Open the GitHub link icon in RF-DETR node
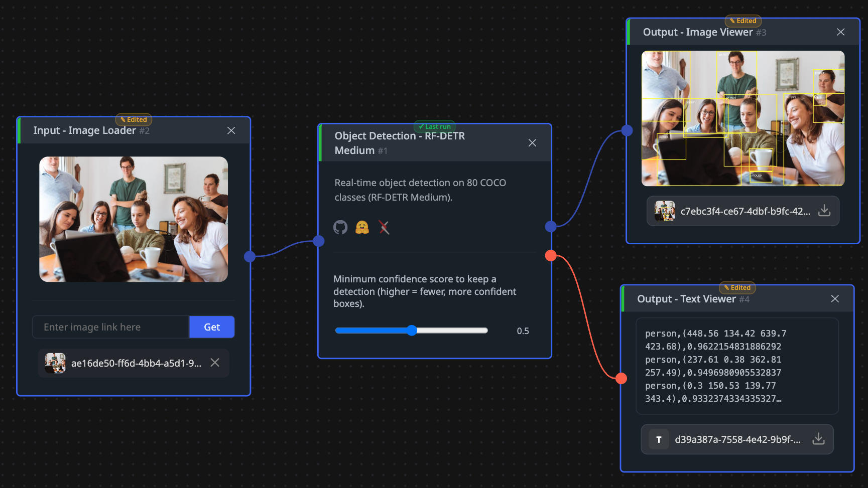 click(340, 227)
